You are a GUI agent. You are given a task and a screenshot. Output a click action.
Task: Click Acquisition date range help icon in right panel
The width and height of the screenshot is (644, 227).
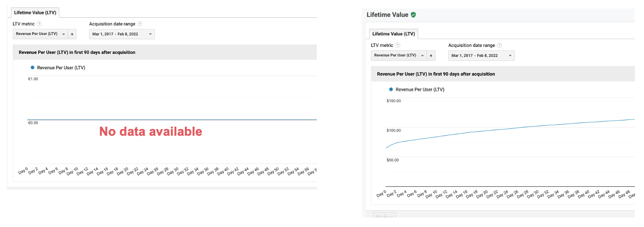(x=499, y=45)
